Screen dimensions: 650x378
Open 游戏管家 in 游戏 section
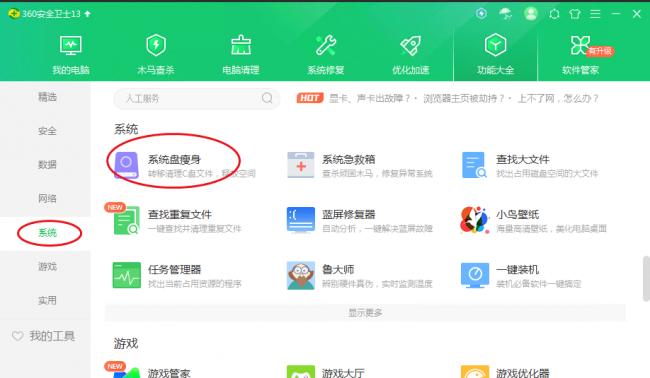point(169,373)
